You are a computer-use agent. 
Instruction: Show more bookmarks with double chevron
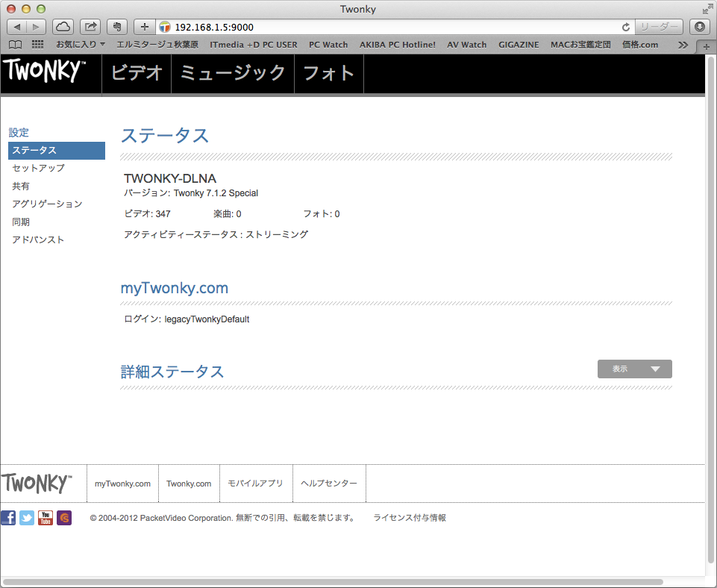(x=683, y=45)
